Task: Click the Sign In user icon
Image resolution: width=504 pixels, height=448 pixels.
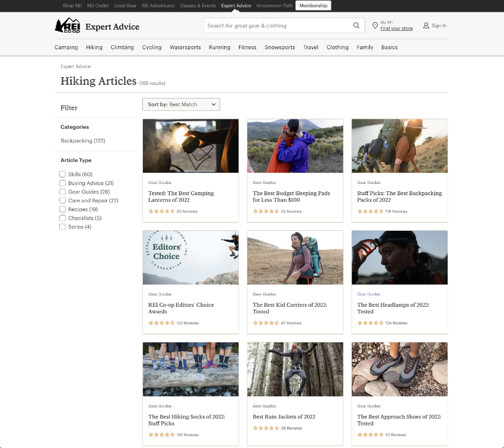Action: click(426, 26)
